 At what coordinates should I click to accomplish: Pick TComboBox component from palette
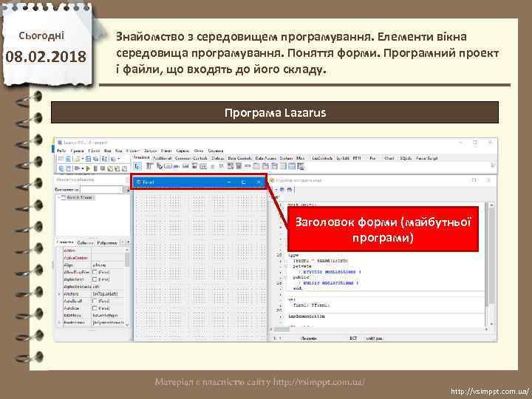point(238,166)
